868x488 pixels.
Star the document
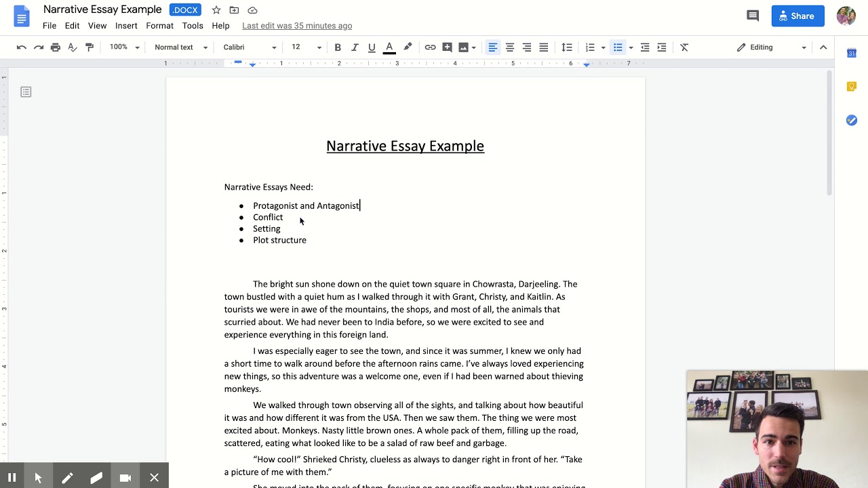click(x=216, y=10)
